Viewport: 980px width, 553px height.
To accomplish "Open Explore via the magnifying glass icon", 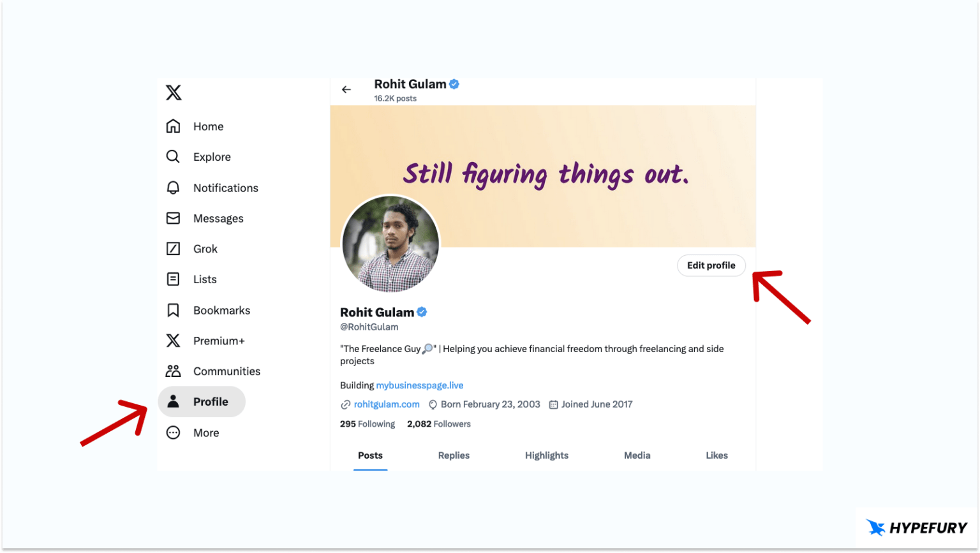I will (173, 157).
